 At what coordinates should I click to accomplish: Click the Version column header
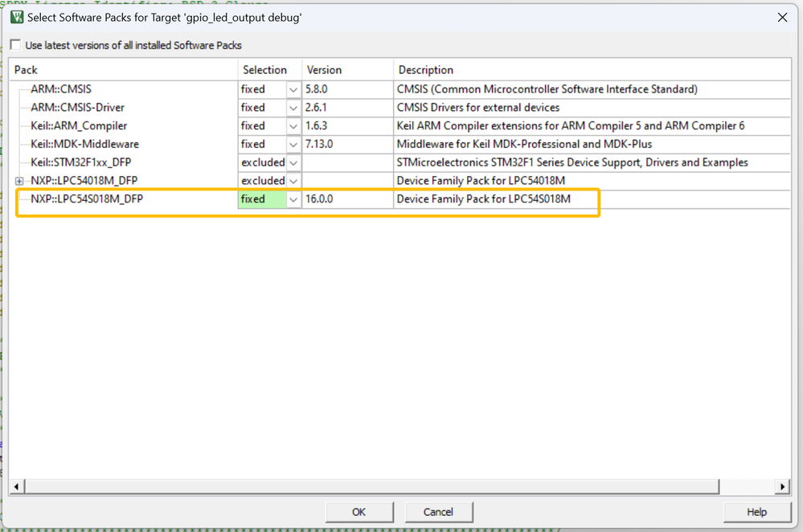pos(348,70)
